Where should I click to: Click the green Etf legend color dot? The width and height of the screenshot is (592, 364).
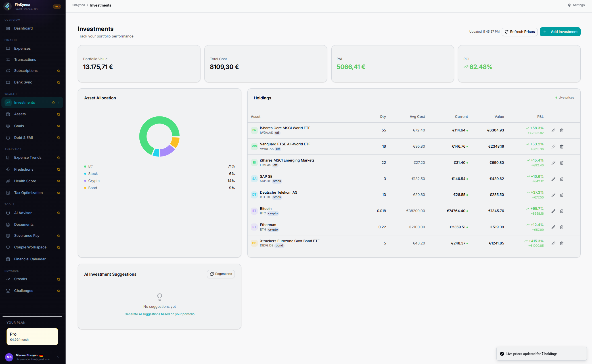tap(85, 166)
